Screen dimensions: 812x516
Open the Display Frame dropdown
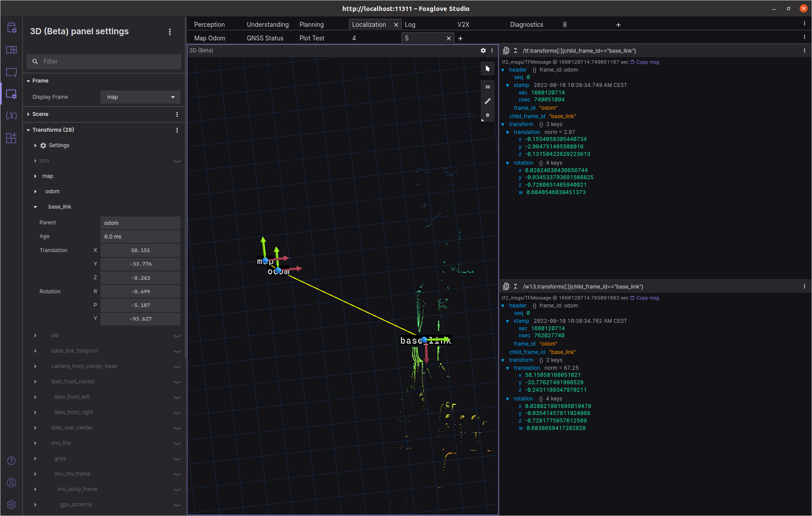[140, 97]
